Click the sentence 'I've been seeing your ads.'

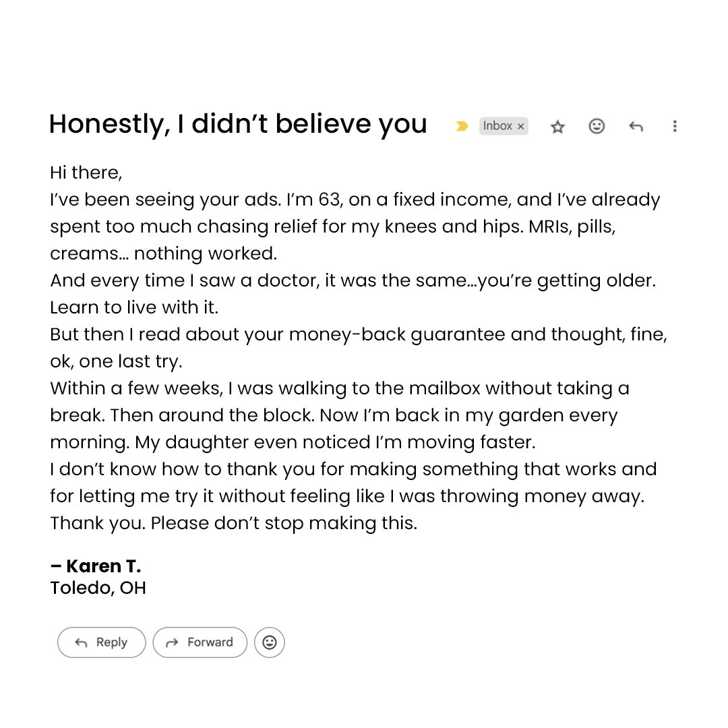[x=166, y=200]
